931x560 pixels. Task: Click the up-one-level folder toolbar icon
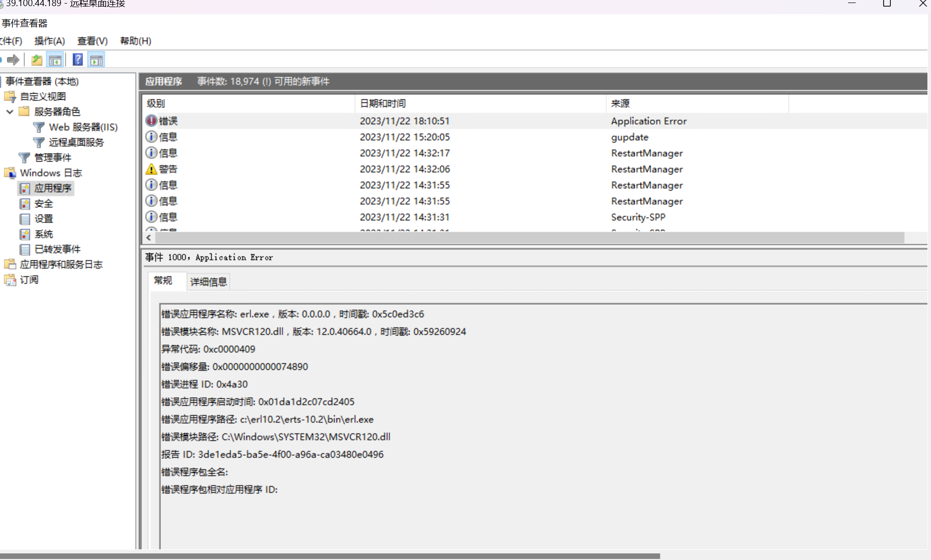(x=37, y=60)
